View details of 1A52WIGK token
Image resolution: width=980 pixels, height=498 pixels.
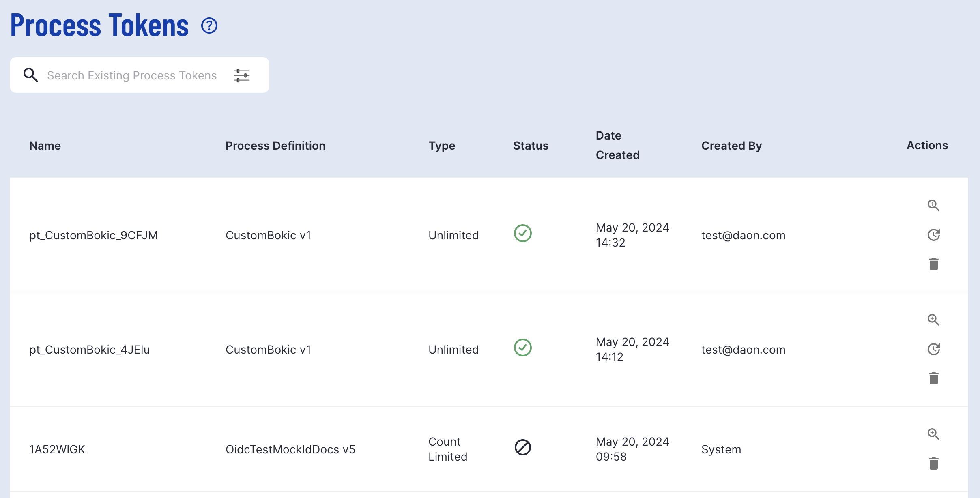click(x=933, y=434)
